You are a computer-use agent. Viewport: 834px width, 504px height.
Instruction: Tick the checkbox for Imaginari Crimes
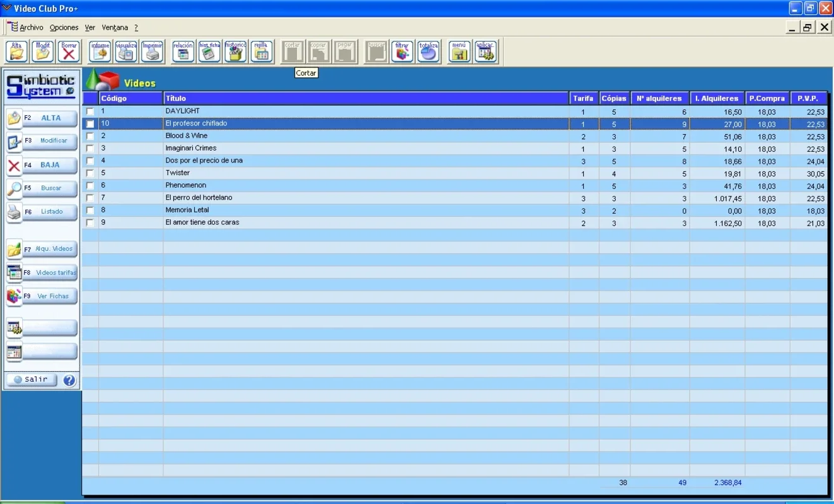(x=90, y=149)
